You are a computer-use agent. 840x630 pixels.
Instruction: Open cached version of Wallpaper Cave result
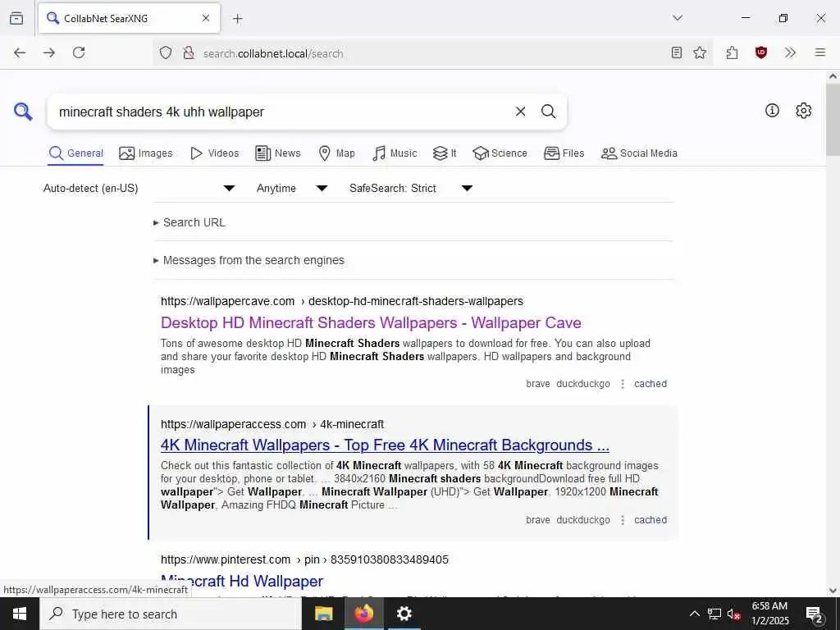click(x=651, y=384)
